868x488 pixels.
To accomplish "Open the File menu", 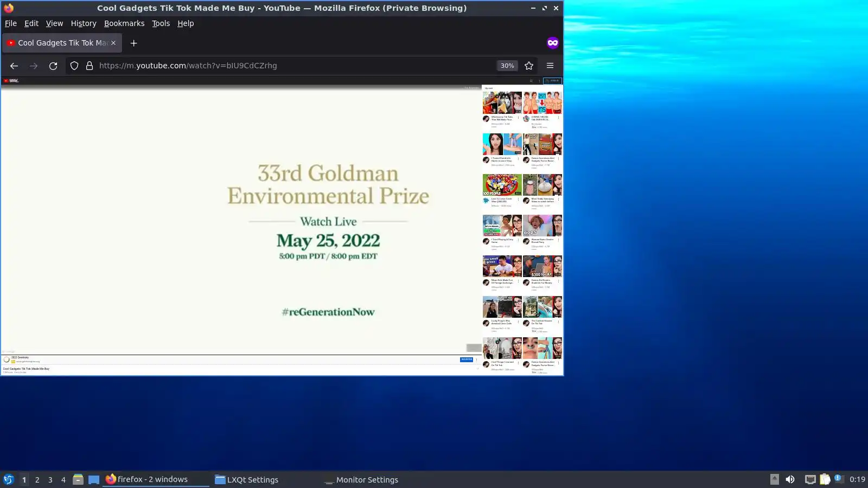I will pyautogui.click(x=11, y=23).
